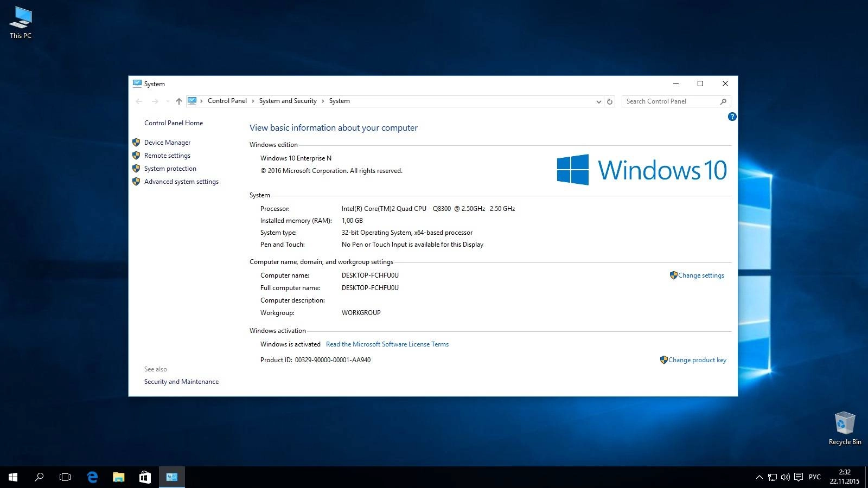Open Task View on the taskbar
868x488 pixels.
[x=65, y=477]
